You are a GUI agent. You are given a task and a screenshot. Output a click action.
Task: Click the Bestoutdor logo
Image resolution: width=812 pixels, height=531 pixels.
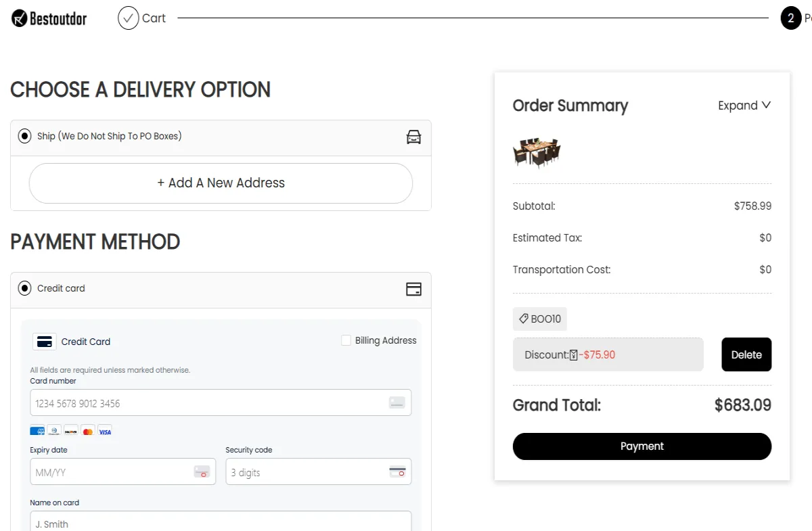point(49,18)
